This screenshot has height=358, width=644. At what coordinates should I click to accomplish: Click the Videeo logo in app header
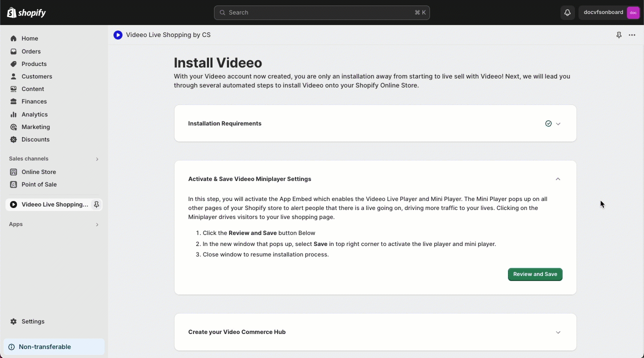[x=118, y=35]
